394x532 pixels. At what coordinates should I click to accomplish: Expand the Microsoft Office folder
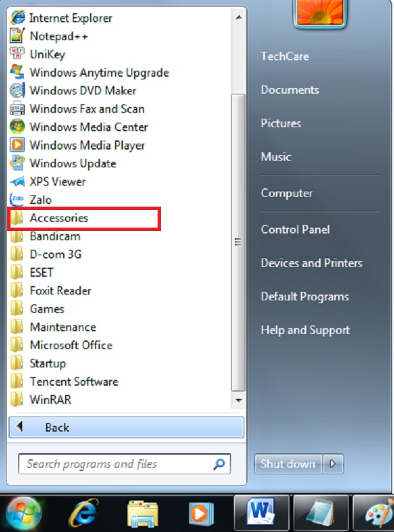(70, 345)
